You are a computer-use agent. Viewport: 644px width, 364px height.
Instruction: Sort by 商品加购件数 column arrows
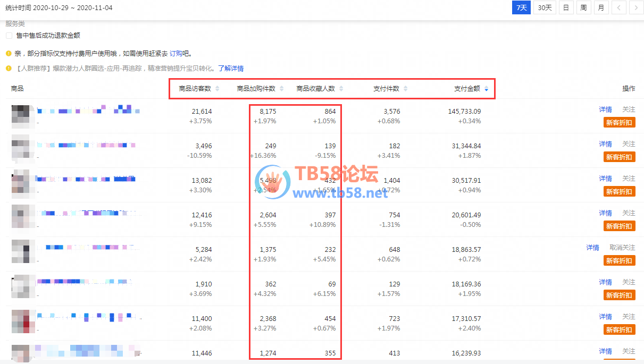[x=281, y=89]
